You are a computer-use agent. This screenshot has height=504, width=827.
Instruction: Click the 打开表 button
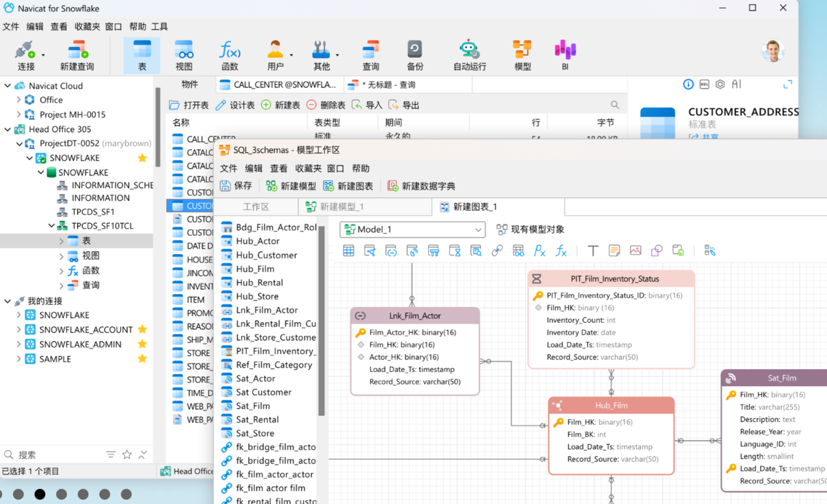[189, 105]
